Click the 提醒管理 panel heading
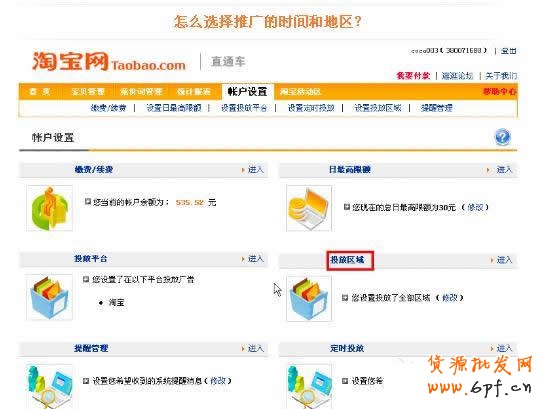Viewport: 542px width, 409px height. coord(91,348)
